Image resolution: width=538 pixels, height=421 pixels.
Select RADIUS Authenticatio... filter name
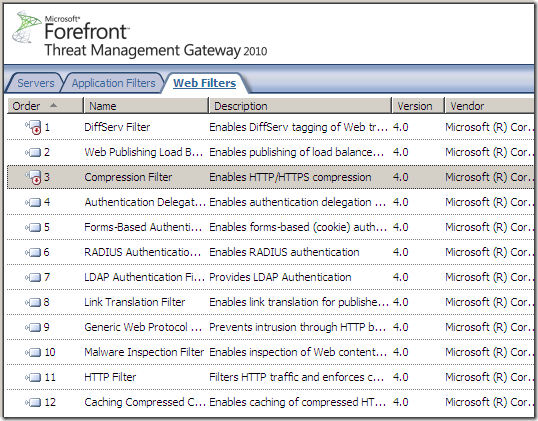(x=142, y=252)
